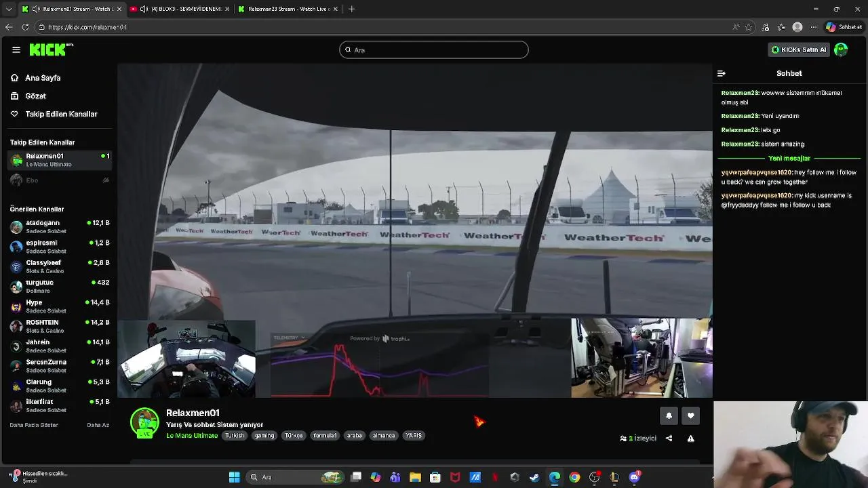Mute the Relaxmen01 Stream tab audio
This screenshot has width=868, height=488.
point(36,9)
